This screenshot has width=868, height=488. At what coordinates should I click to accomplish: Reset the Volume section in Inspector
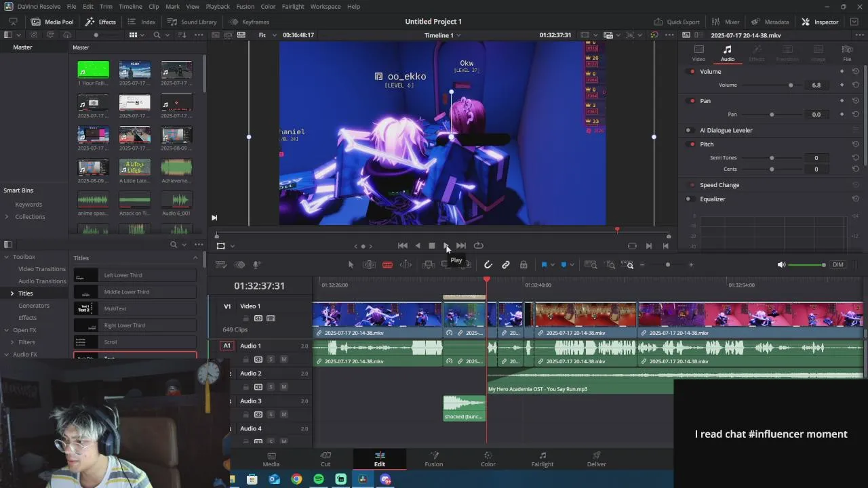point(856,71)
